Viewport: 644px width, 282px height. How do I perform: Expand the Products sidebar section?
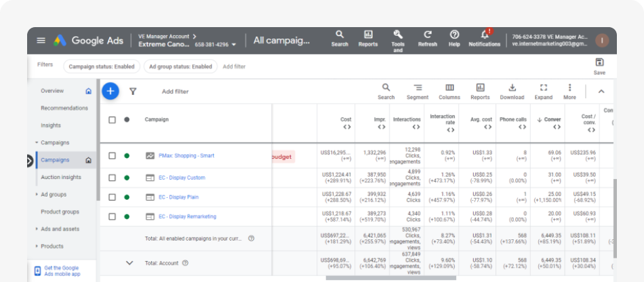[37, 246]
